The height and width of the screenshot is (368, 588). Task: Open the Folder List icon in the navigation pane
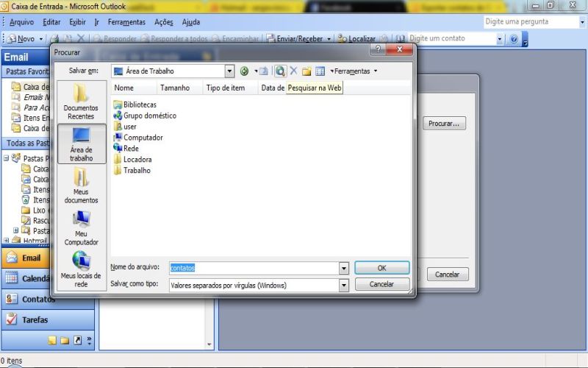tap(65, 340)
